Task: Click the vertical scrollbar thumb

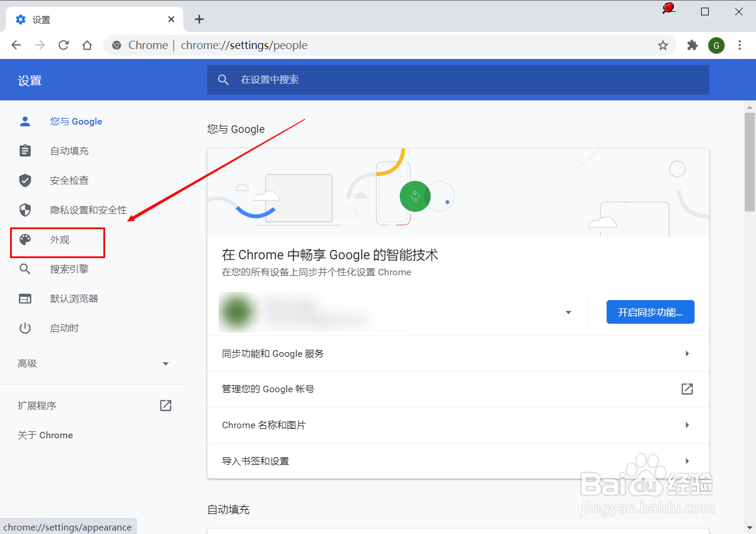Action: click(x=750, y=162)
